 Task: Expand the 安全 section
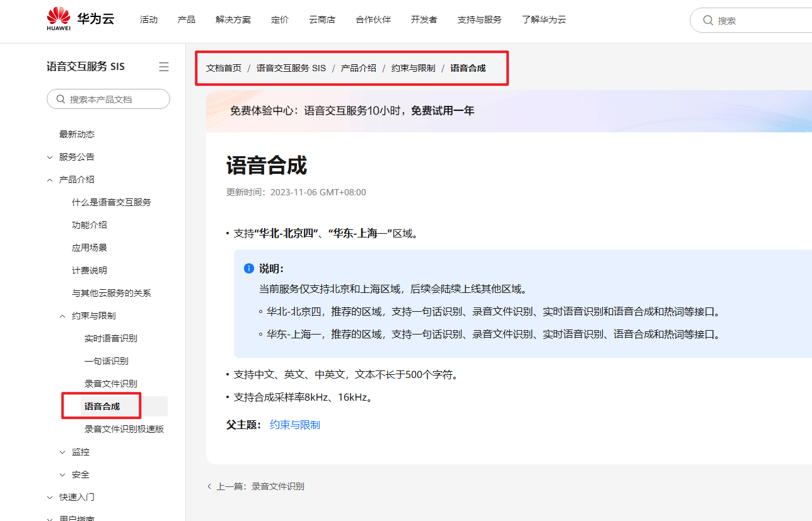pos(62,474)
